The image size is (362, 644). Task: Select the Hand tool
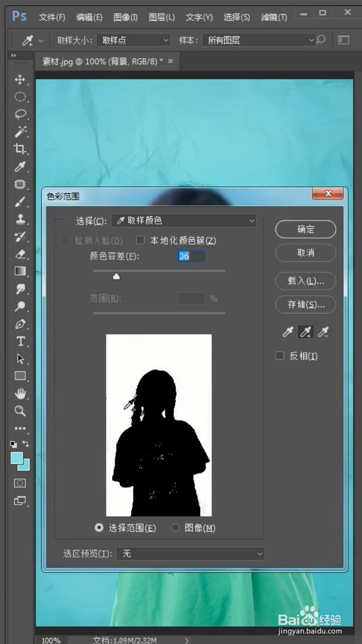click(x=20, y=393)
